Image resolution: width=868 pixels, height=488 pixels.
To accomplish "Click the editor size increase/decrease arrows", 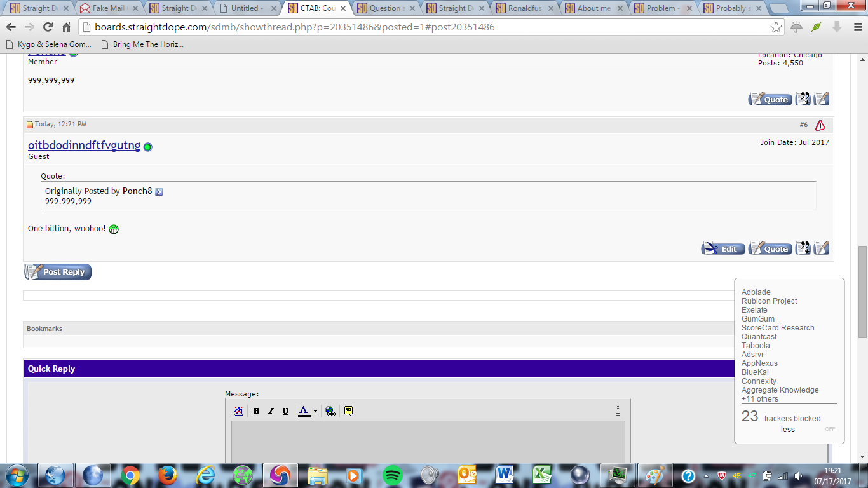I will click(618, 411).
